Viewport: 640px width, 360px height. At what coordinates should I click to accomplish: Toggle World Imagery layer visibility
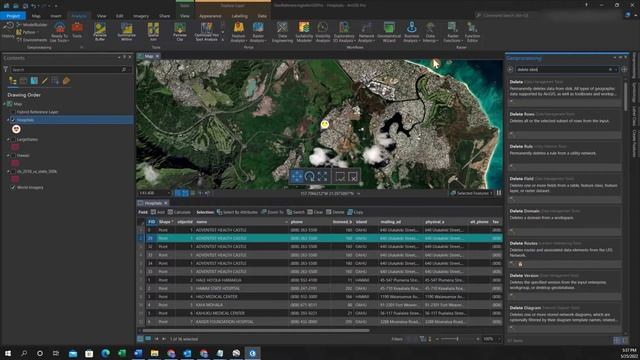[13, 187]
